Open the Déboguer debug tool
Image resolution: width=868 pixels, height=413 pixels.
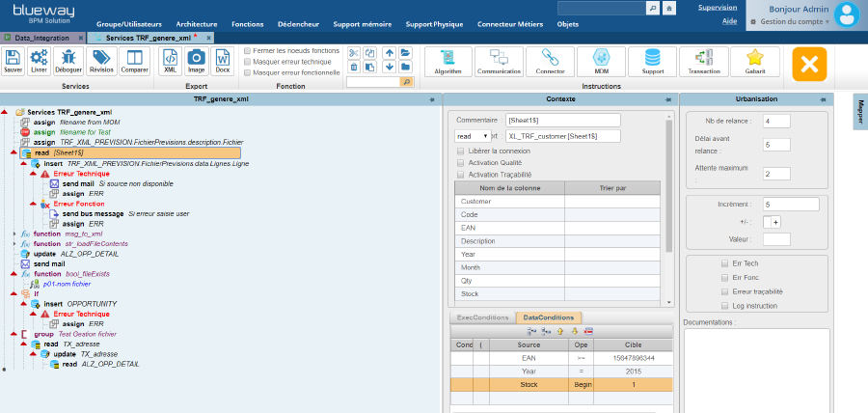tap(68, 61)
